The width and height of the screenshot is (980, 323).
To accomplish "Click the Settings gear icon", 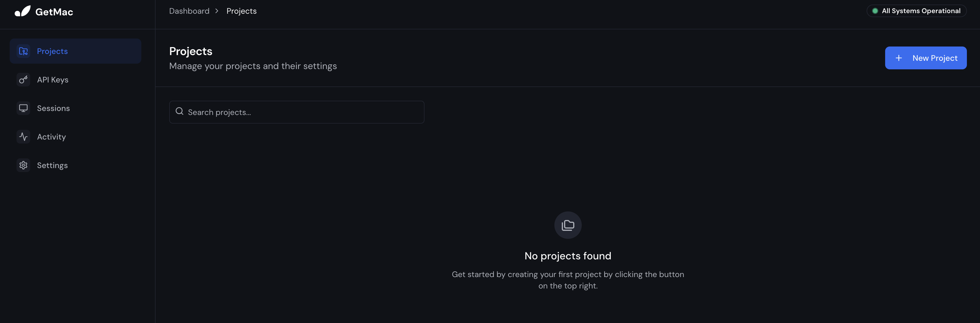I will click(23, 165).
